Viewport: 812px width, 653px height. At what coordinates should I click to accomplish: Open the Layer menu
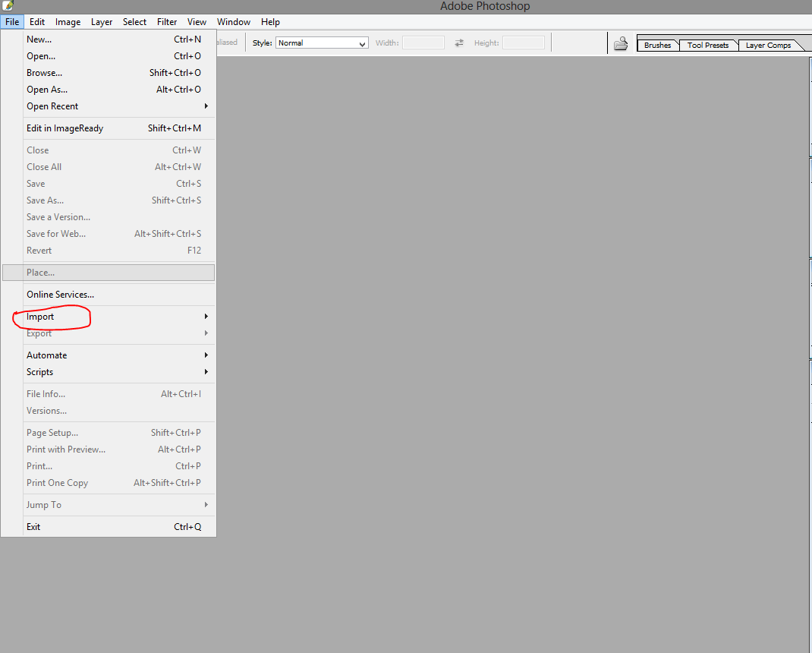point(102,22)
